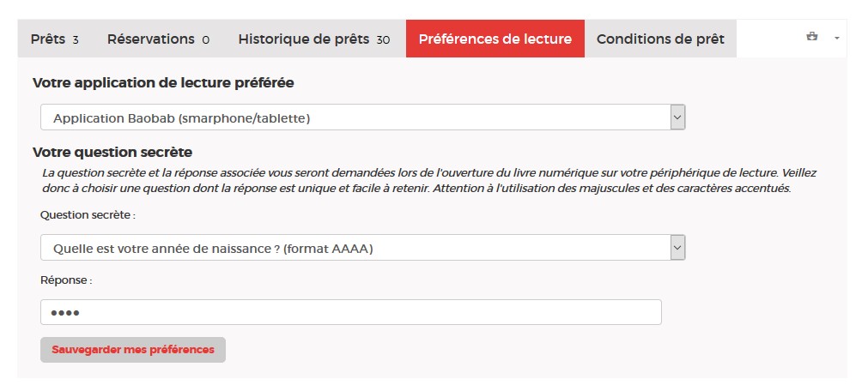
Task: Click the arrow on birth-year question selector
Action: [x=677, y=248]
